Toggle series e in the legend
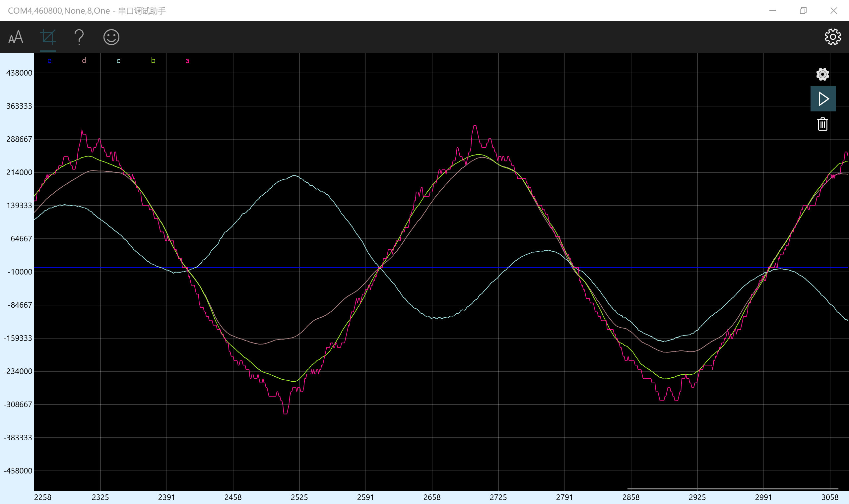 click(x=50, y=60)
